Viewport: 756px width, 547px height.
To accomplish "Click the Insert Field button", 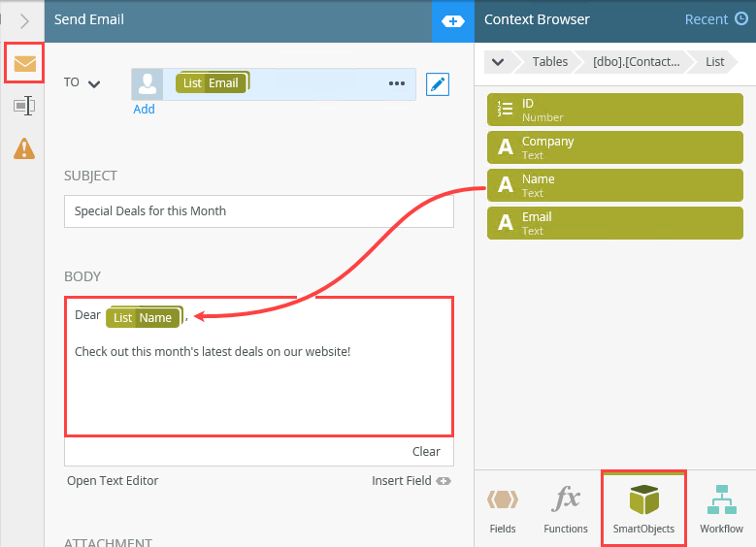I will 411,480.
